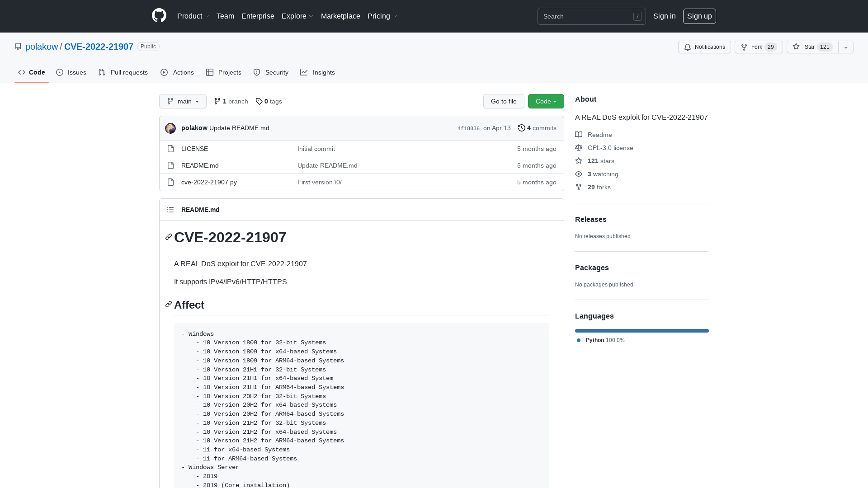The height and width of the screenshot is (488, 868).
Task: Fork the repository with Fork button
Action: point(759,47)
